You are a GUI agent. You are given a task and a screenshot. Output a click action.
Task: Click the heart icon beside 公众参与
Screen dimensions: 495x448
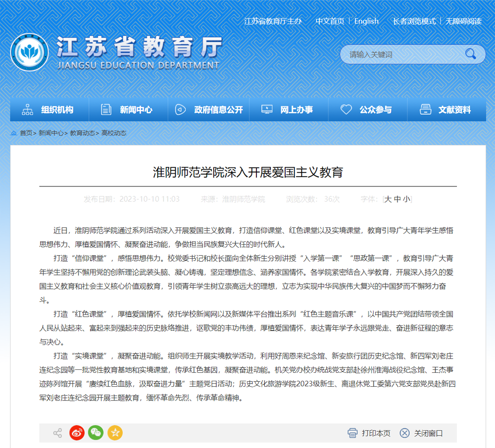tap(346, 110)
